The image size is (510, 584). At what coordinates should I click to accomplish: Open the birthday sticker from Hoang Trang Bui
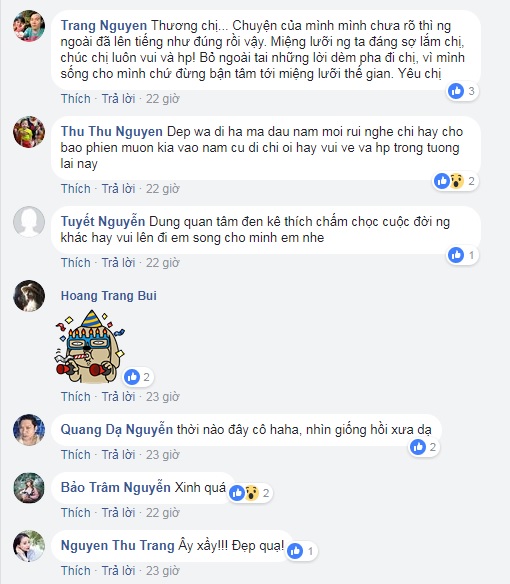coord(90,347)
